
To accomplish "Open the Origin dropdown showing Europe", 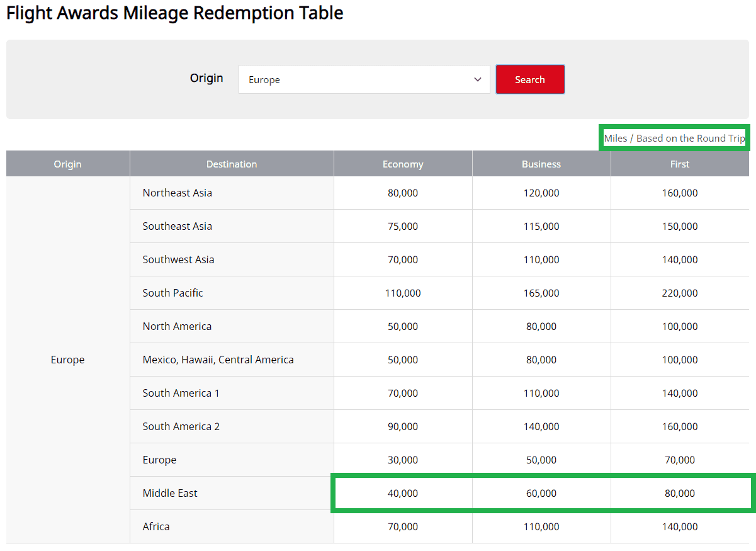I will click(363, 79).
